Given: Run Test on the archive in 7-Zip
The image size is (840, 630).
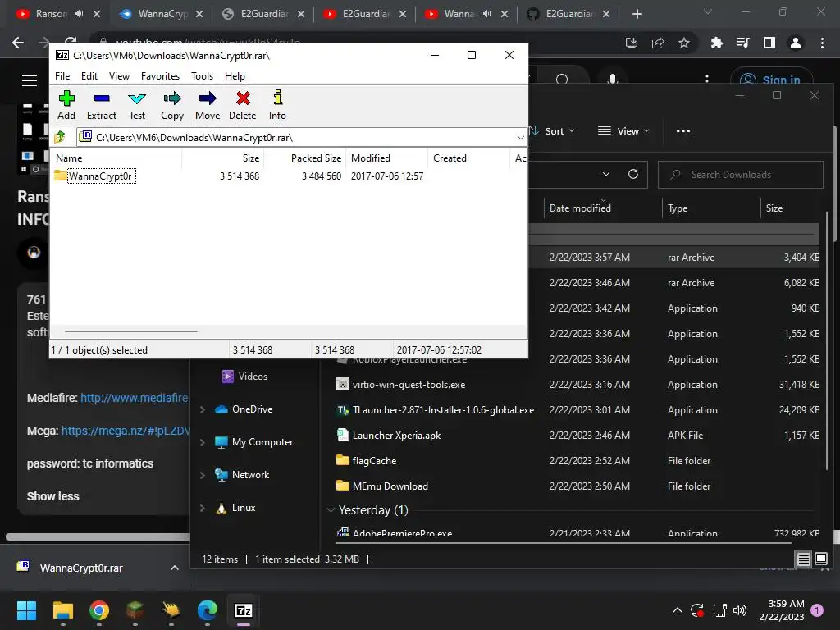Looking at the screenshot, I should pyautogui.click(x=137, y=105).
